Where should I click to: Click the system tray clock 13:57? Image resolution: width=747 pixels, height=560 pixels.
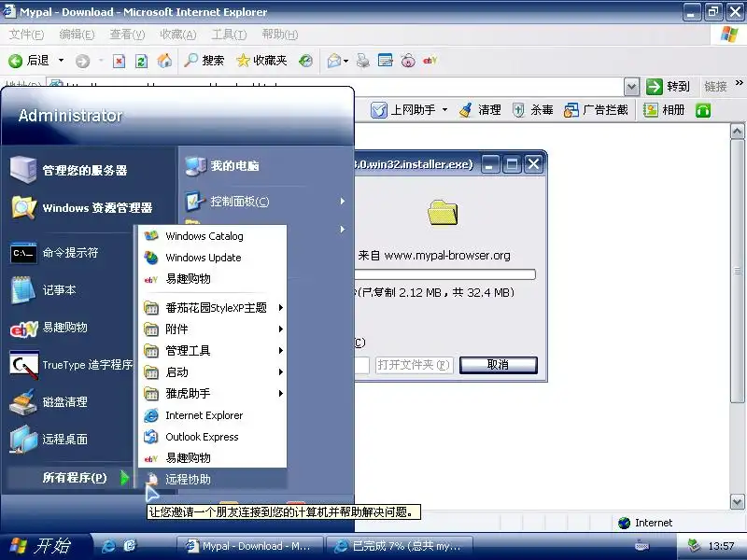click(721, 546)
